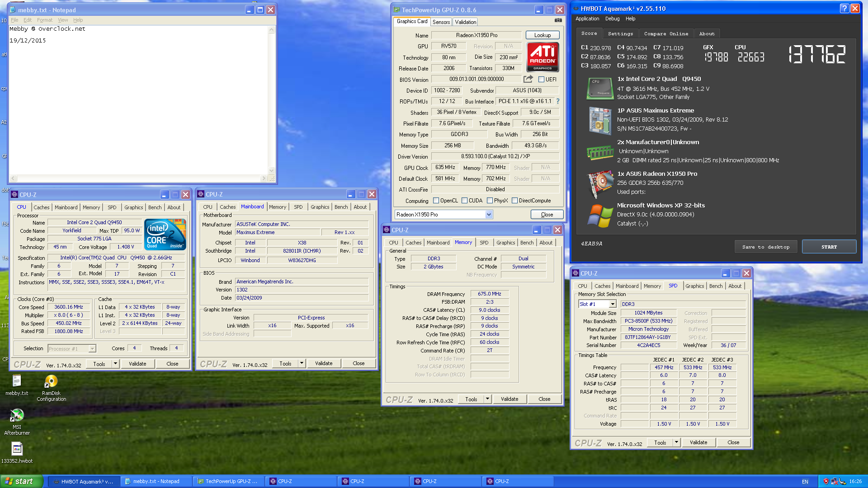Click the Notepad vertical scrollbar

(271, 100)
